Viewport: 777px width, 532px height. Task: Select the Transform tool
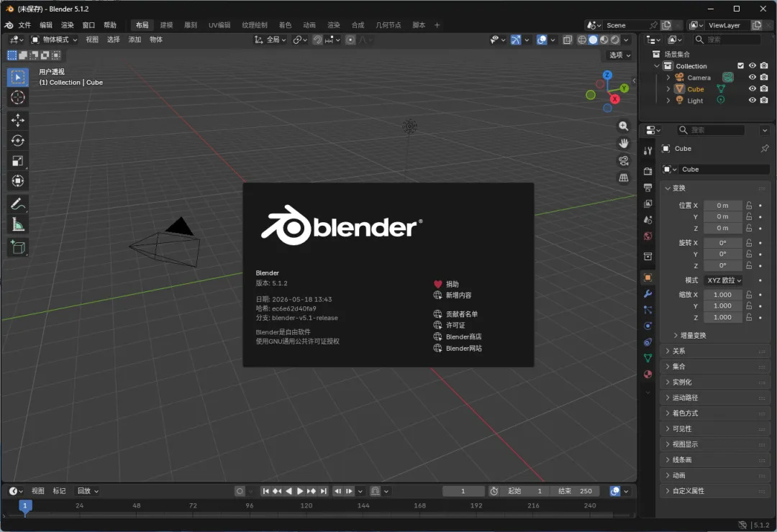click(x=18, y=181)
